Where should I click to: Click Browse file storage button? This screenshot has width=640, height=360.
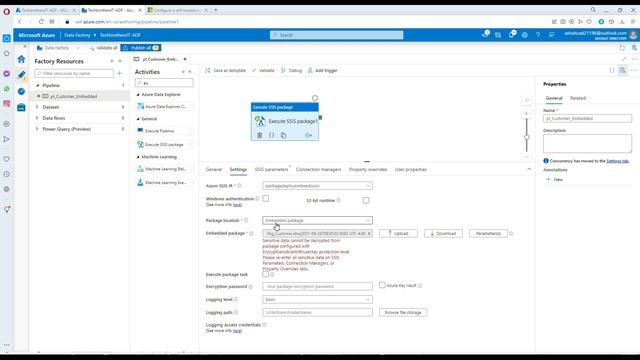click(403, 312)
